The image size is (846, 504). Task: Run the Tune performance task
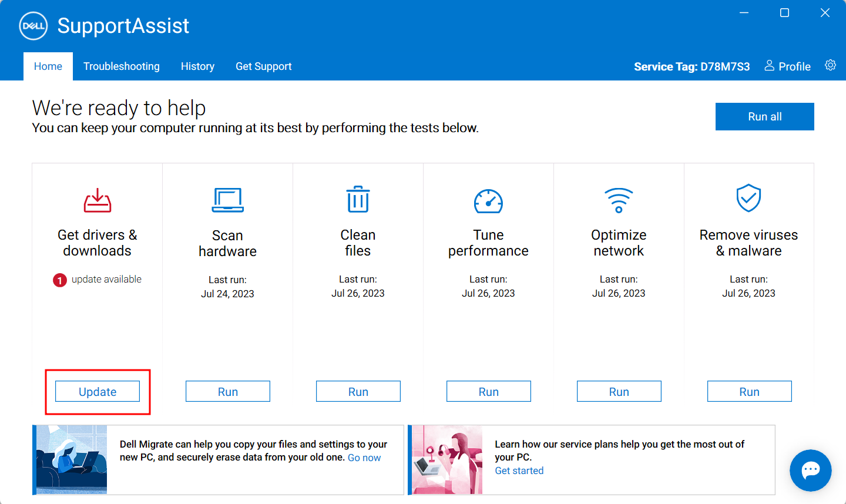pos(489,392)
